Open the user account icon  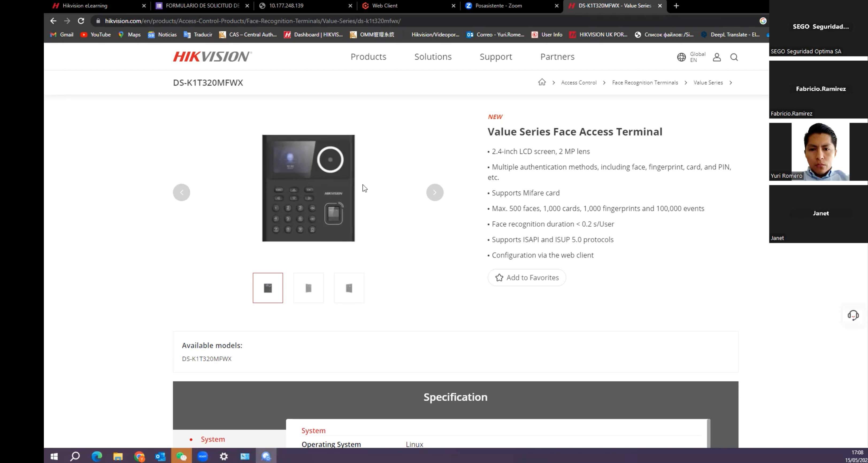click(x=717, y=57)
